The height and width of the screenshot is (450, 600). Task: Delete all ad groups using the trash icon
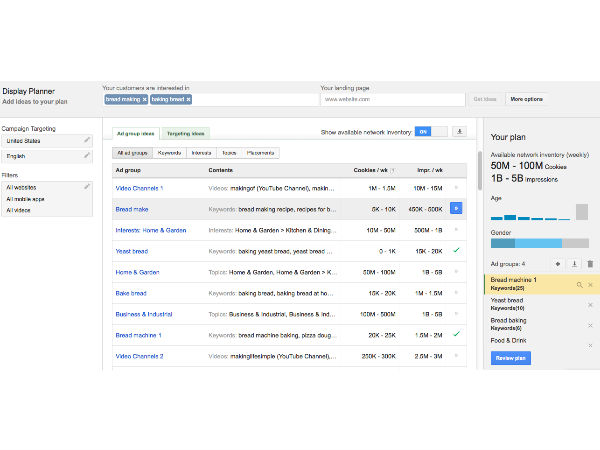(590, 264)
